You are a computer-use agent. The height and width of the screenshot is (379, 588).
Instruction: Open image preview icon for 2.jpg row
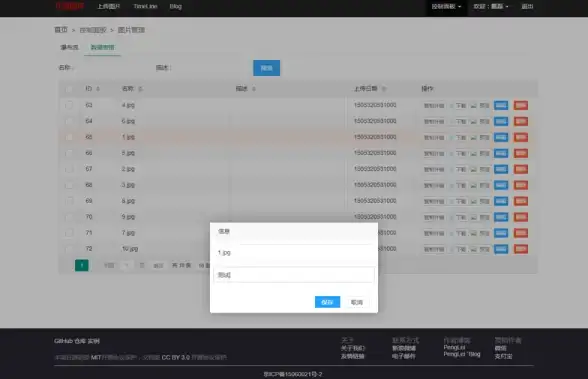(474, 169)
